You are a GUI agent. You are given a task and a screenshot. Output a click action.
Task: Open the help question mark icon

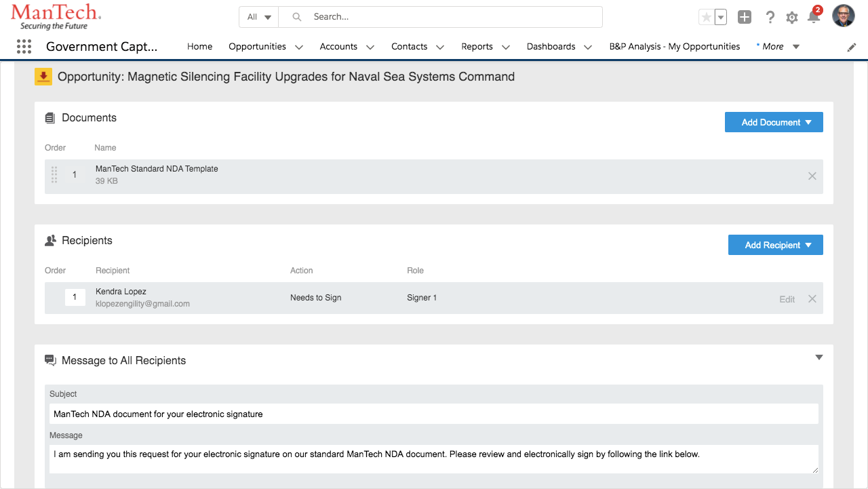770,18
